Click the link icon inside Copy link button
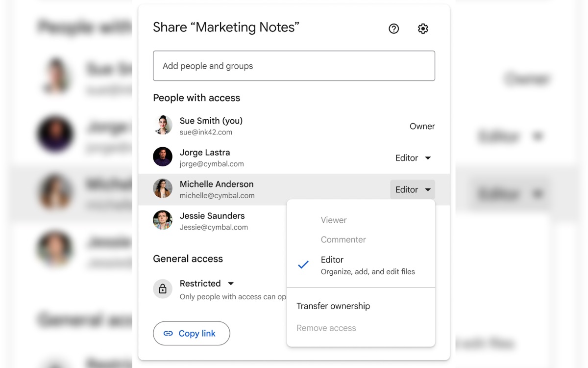588x368 pixels. click(x=169, y=333)
